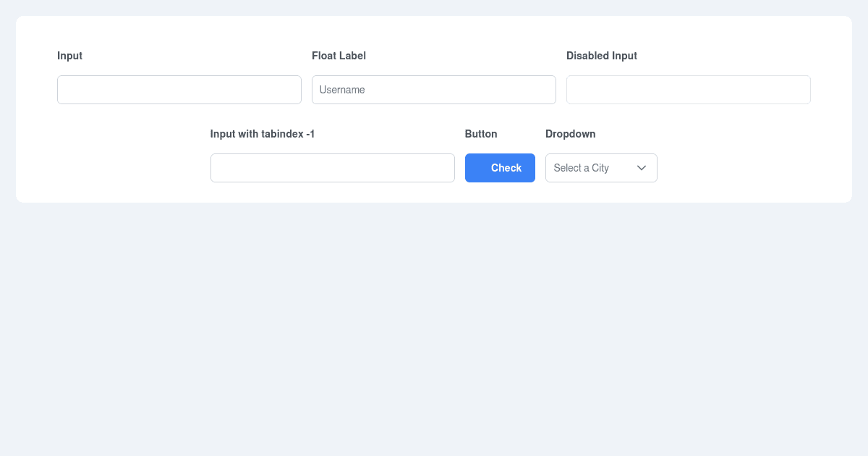Select the Username placeholder text
This screenshot has height=456, width=868.
tap(341, 89)
